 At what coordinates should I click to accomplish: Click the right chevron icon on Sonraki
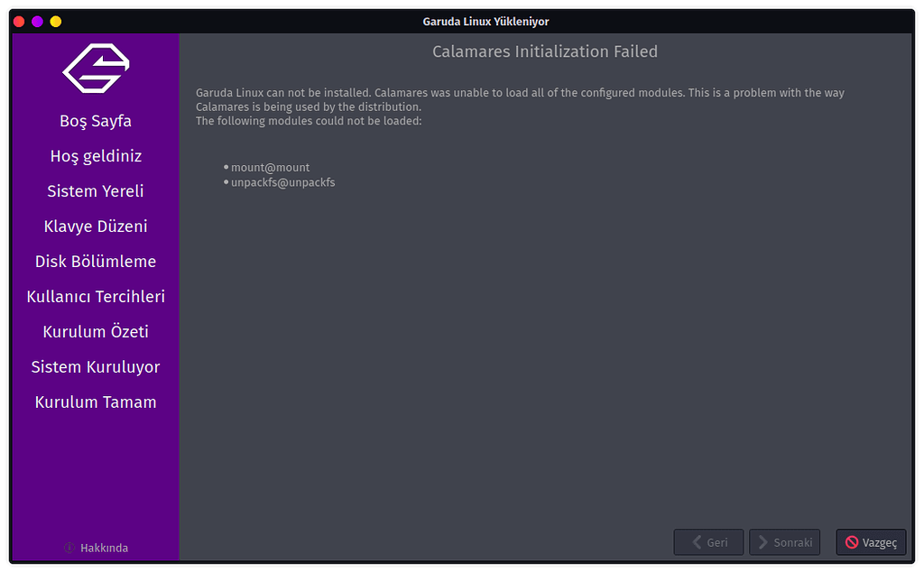[x=764, y=542]
